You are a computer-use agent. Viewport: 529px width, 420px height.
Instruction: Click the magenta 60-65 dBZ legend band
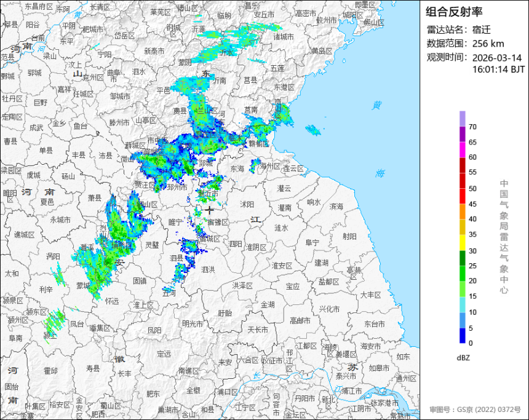[463, 149]
